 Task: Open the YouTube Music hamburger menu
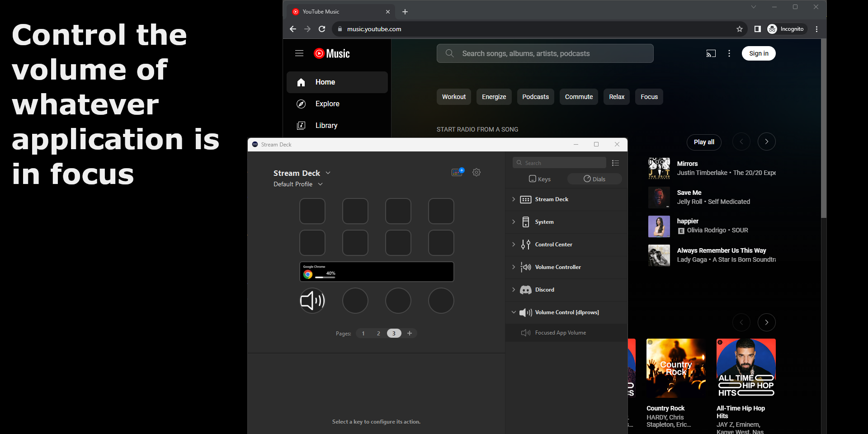(x=299, y=53)
